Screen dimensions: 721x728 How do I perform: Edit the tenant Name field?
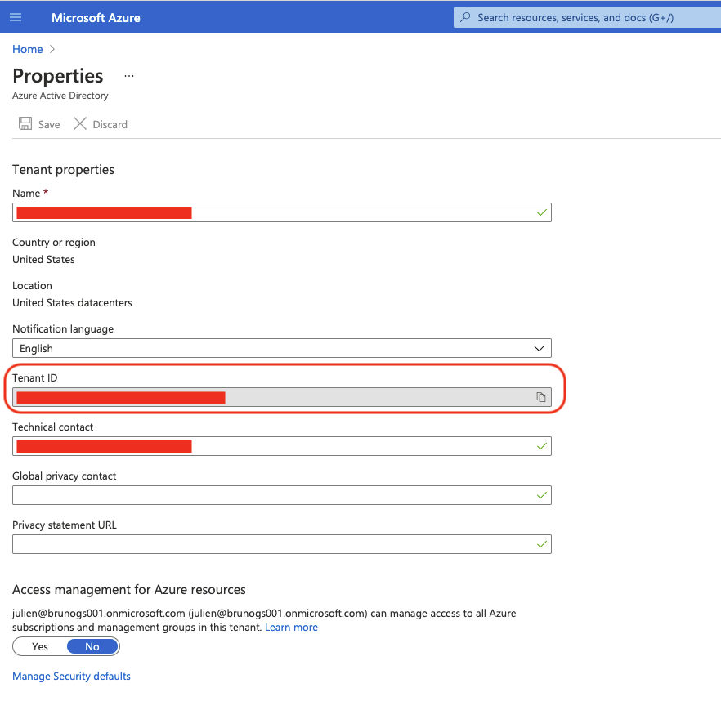point(281,212)
